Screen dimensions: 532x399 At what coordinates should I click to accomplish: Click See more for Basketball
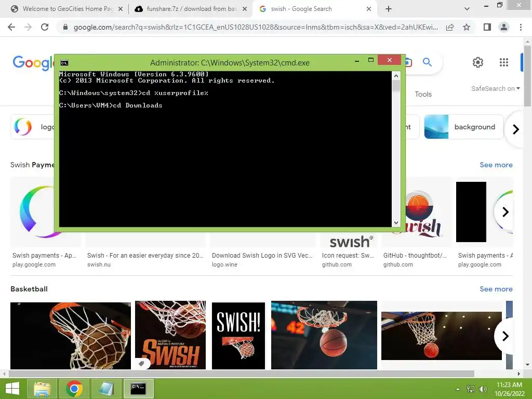tap(496, 289)
